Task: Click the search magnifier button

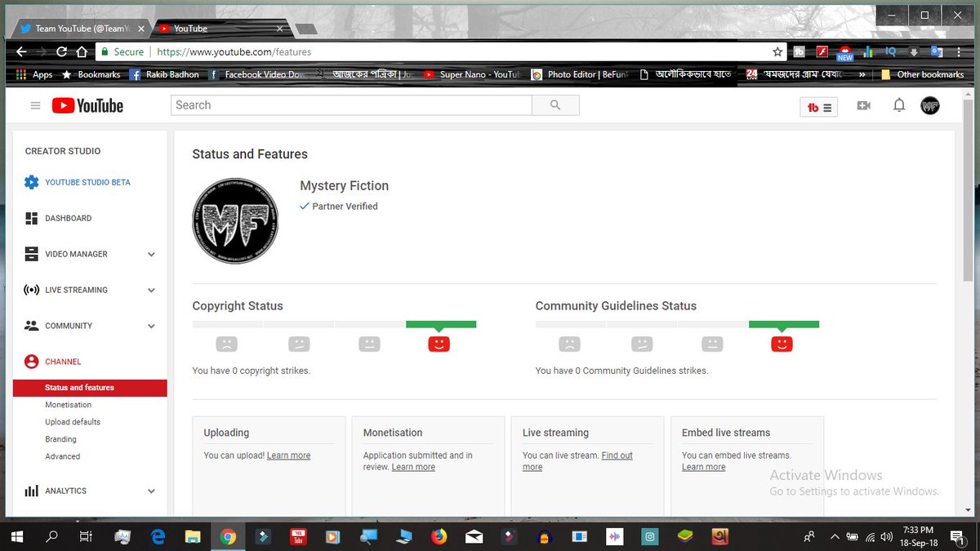Action: pyautogui.click(x=555, y=105)
